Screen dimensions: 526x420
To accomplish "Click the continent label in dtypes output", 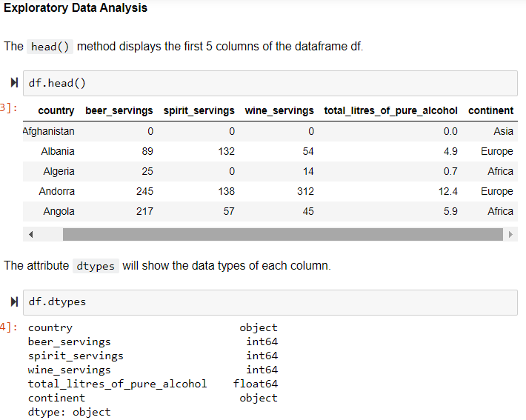I will point(57,398).
